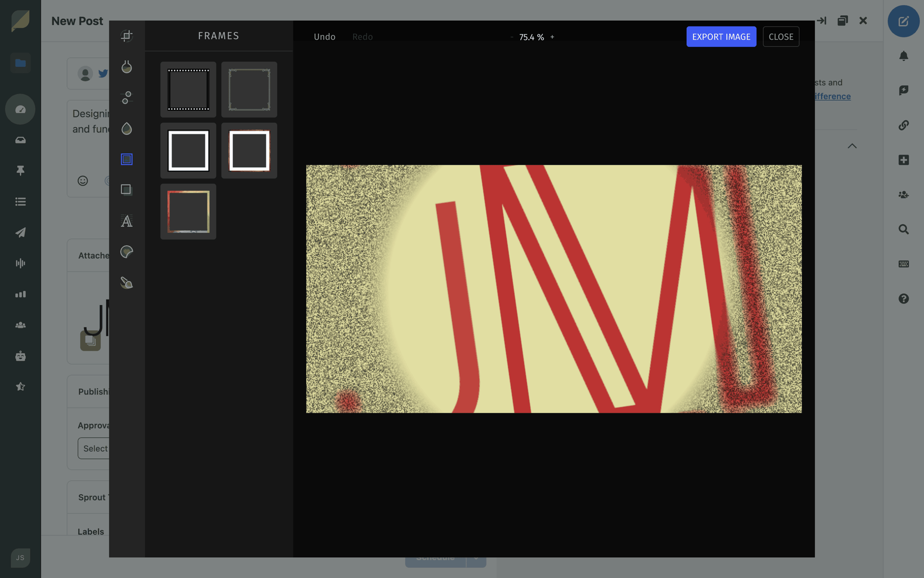Open the Listening waveform icon
The height and width of the screenshot is (578, 924).
coord(20,263)
